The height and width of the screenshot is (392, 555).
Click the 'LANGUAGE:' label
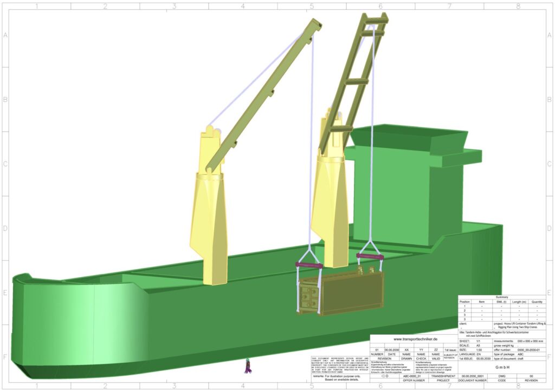pyautogui.click(x=467, y=354)
